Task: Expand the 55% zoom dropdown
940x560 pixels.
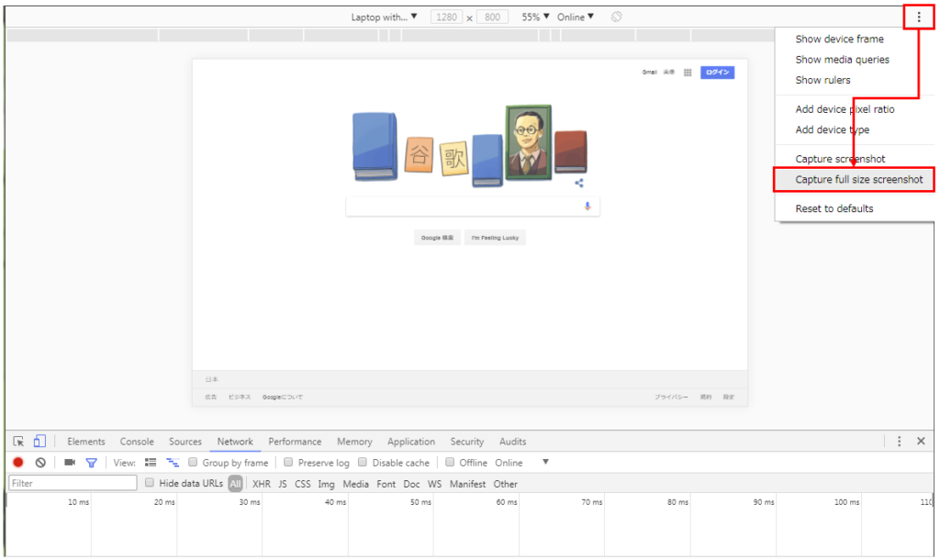Action: point(535,17)
